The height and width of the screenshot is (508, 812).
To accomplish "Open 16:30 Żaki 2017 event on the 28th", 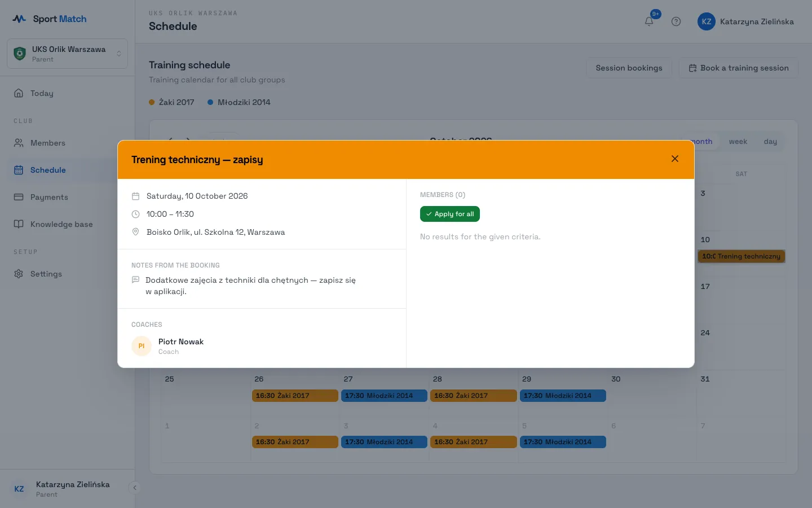I will 474,396.
